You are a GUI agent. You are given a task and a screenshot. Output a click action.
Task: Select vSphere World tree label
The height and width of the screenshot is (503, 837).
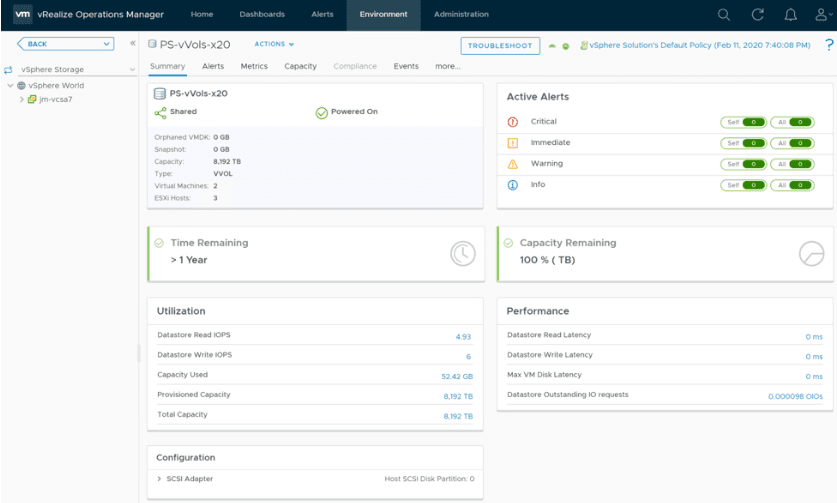(x=56, y=85)
